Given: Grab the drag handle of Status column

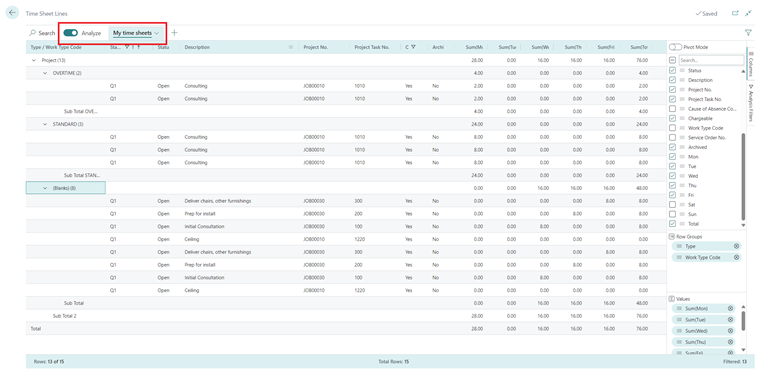Looking at the screenshot, I should click(x=682, y=71).
